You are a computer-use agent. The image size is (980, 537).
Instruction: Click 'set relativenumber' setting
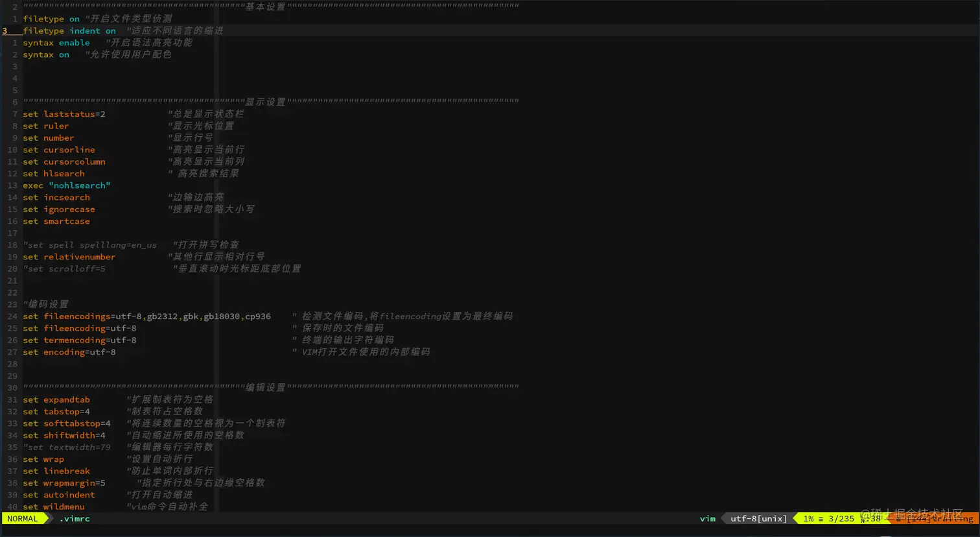point(69,257)
